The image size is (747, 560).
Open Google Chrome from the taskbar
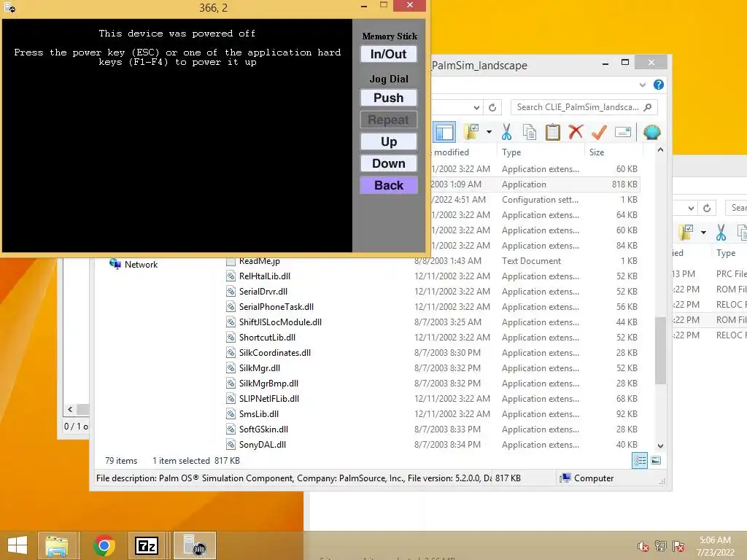(x=104, y=545)
